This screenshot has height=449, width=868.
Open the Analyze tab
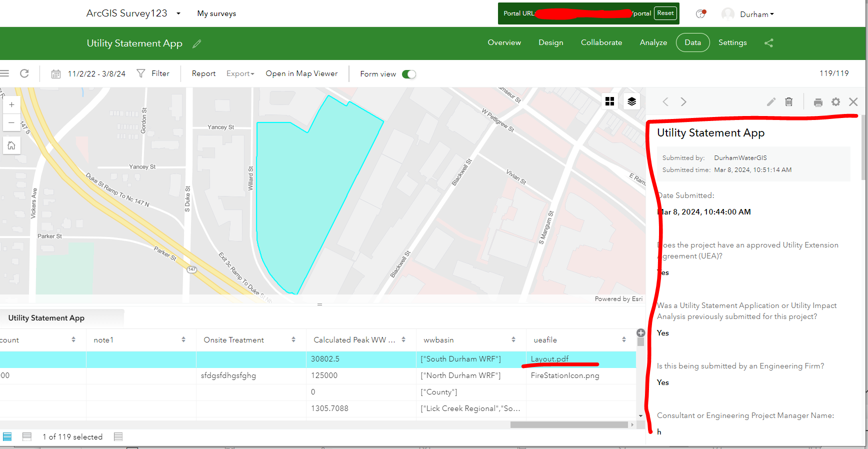coord(653,42)
